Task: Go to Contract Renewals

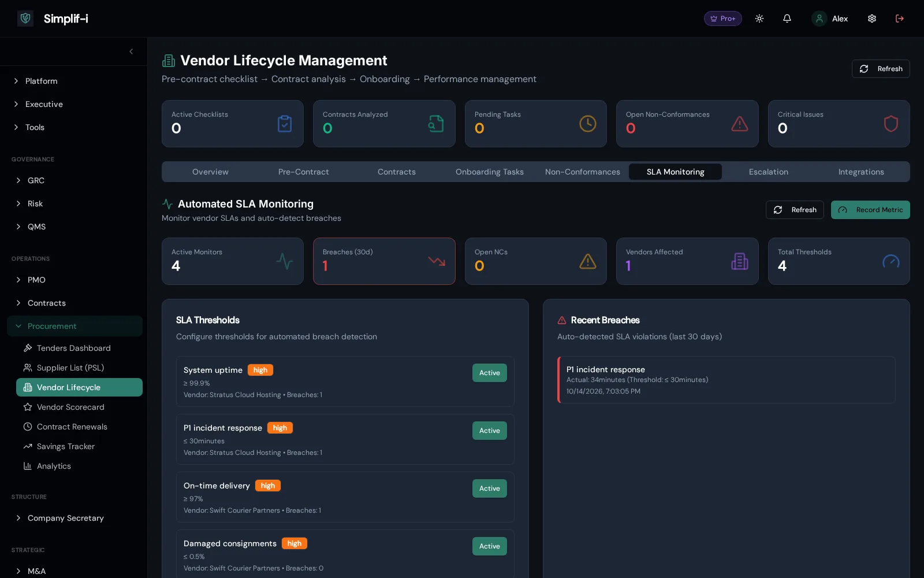Action: tap(79, 427)
